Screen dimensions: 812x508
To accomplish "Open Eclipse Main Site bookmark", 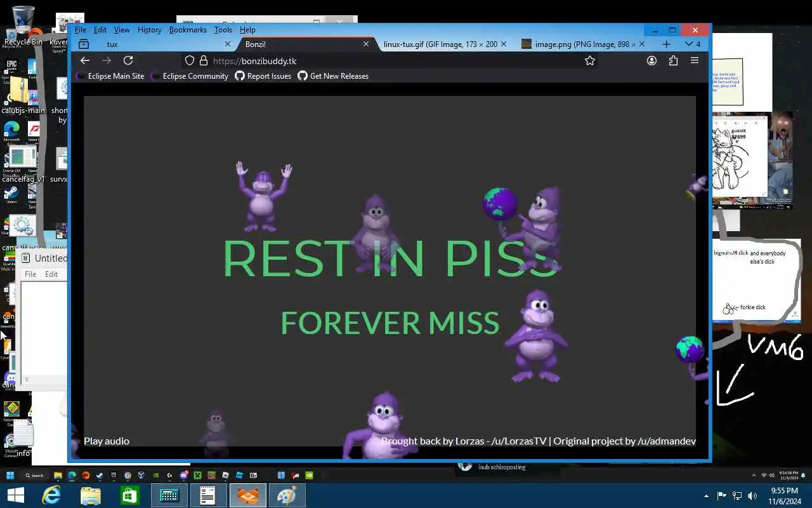I will (110, 76).
